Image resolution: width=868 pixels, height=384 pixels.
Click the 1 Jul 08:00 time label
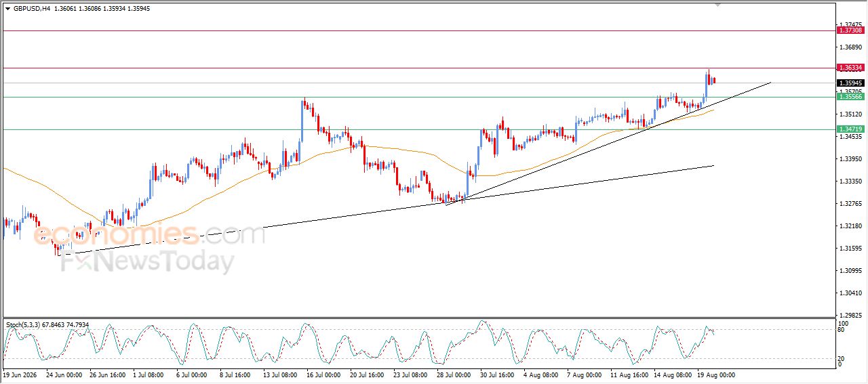(x=149, y=375)
